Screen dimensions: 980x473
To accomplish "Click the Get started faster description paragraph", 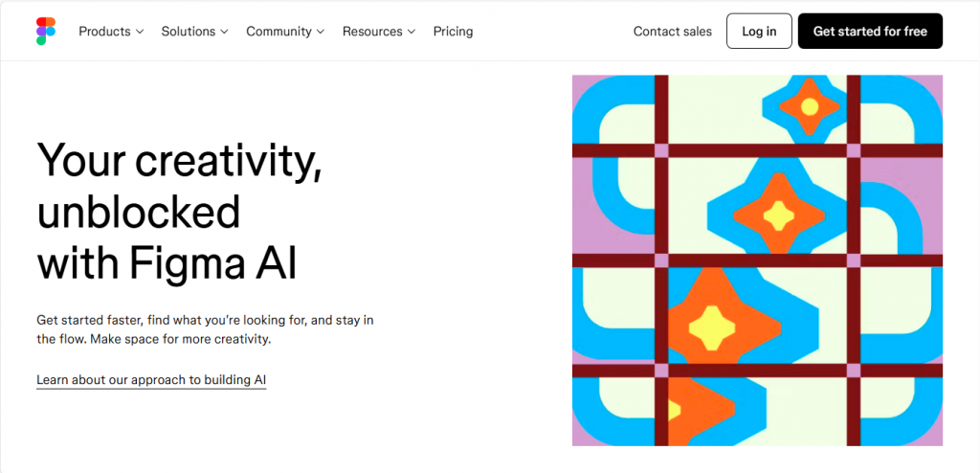I will coord(205,330).
